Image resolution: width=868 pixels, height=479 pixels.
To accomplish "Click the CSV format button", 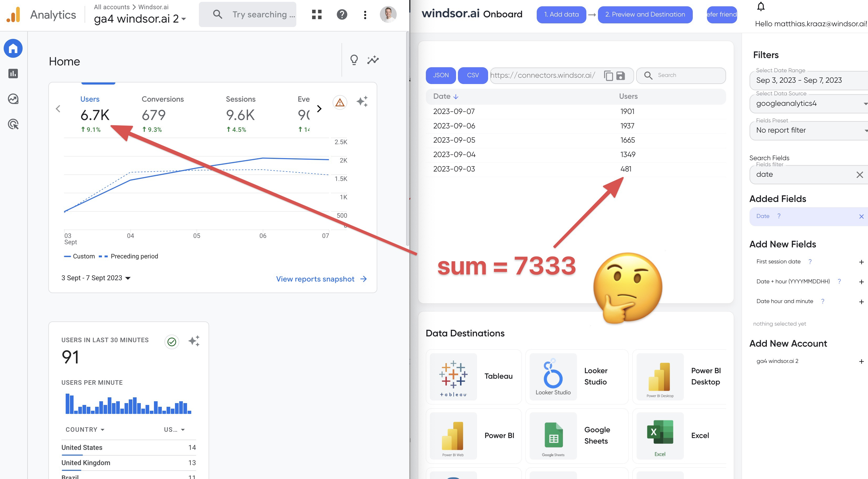I will tap(473, 75).
